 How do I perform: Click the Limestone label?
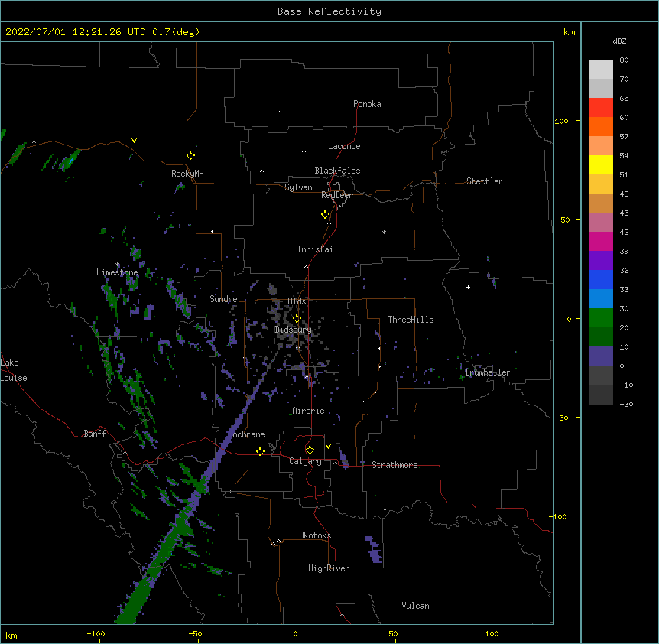click(x=117, y=272)
